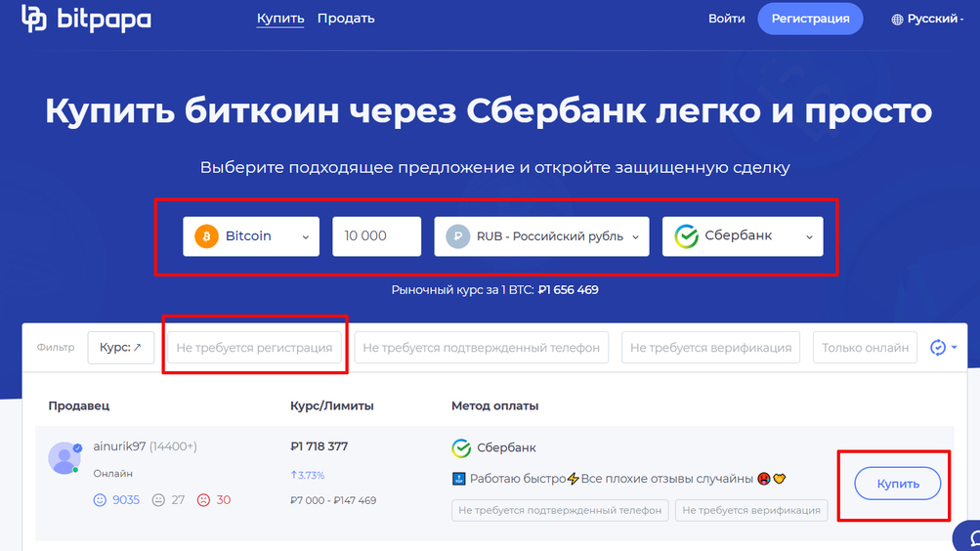The image size is (980, 551).
Task: Click the green Sberbank logo in selector
Action: click(x=686, y=236)
